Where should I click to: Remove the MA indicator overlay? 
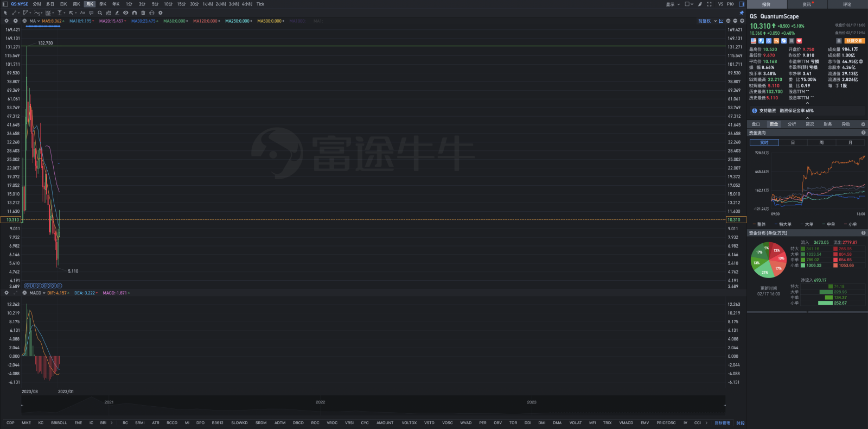(24, 21)
